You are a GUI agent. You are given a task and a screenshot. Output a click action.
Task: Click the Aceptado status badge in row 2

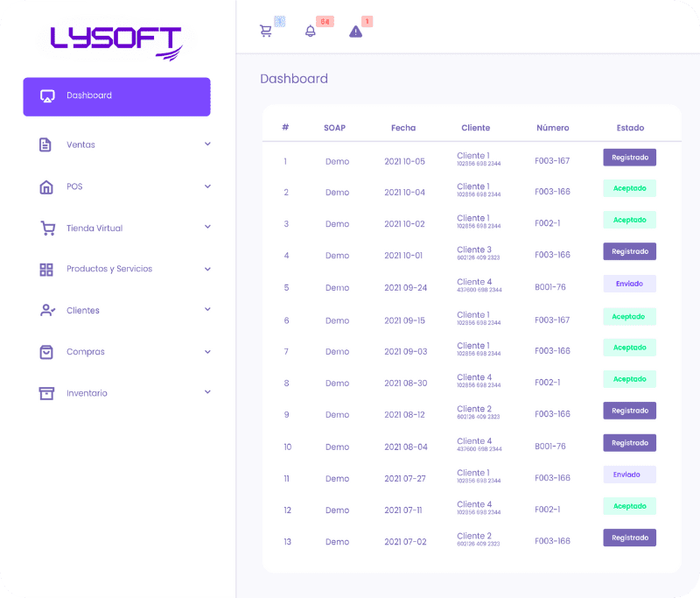[629, 188]
